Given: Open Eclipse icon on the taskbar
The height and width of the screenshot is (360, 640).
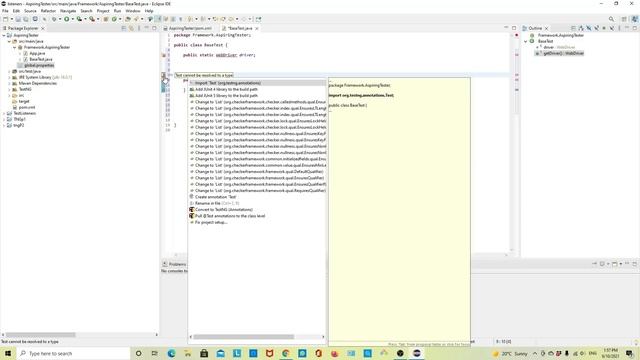Looking at the screenshot, I should [417, 353].
